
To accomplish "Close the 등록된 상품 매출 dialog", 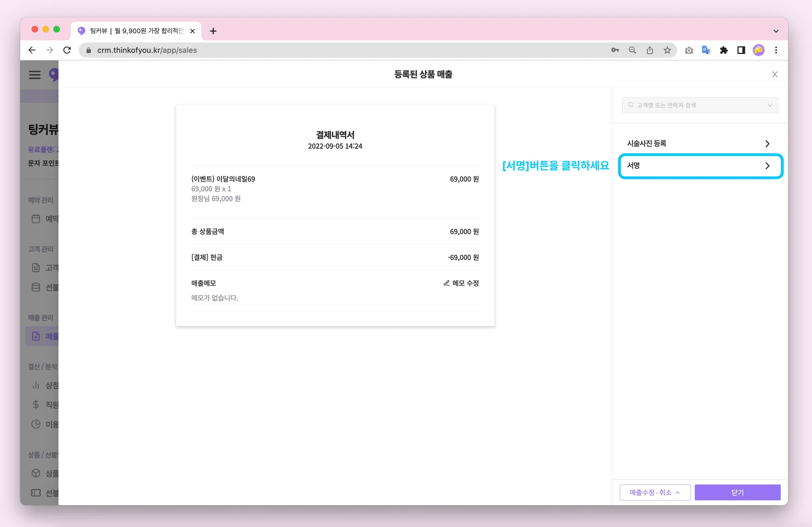I will pyautogui.click(x=775, y=75).
